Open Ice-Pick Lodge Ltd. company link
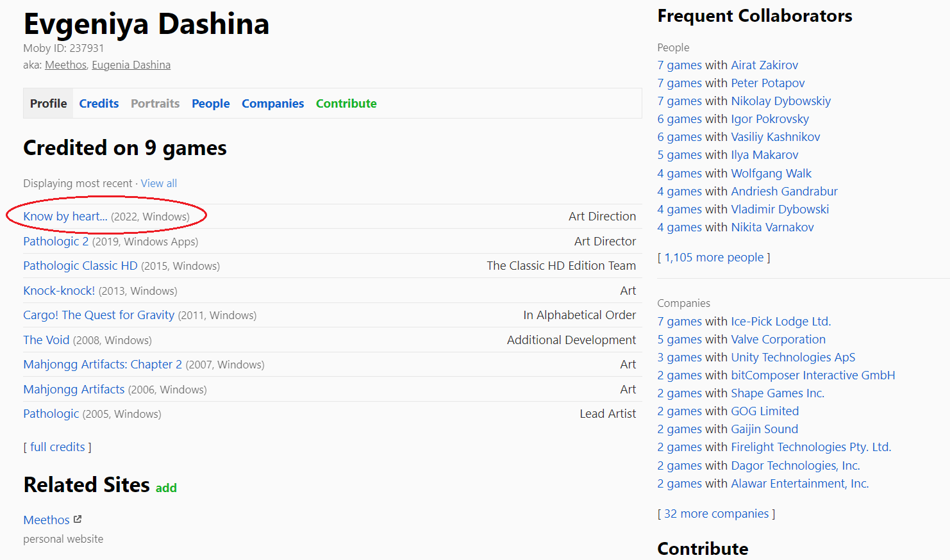This screenshot has height=560, width=950. coord(781,322)
